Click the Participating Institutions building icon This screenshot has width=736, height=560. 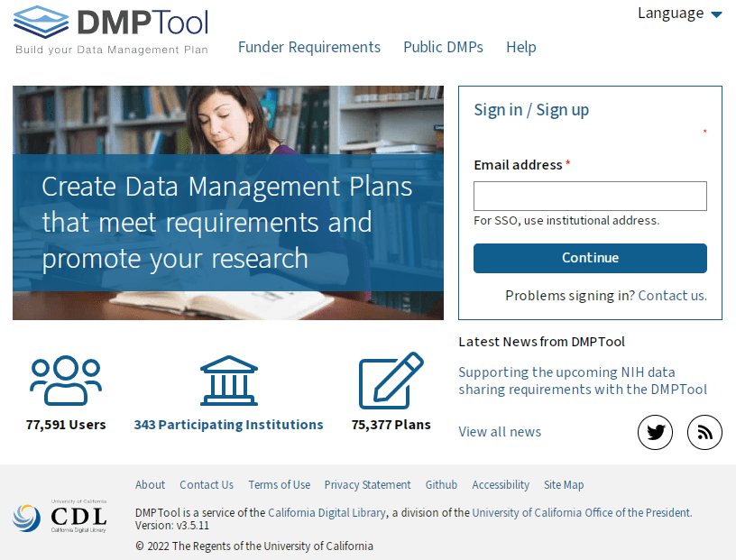[228, 381]
